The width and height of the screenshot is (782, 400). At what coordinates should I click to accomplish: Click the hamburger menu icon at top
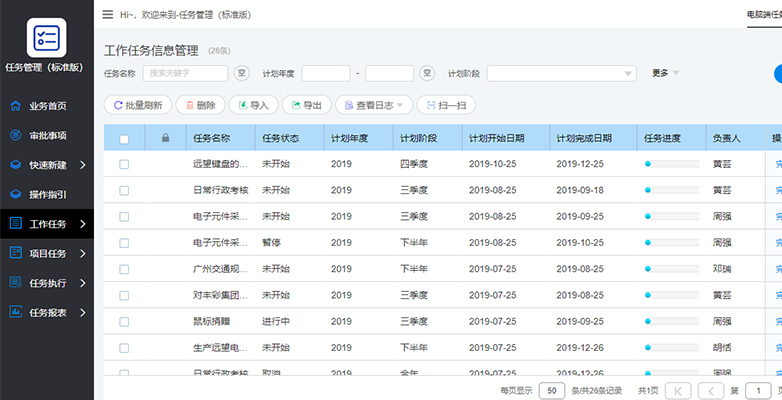108,15
